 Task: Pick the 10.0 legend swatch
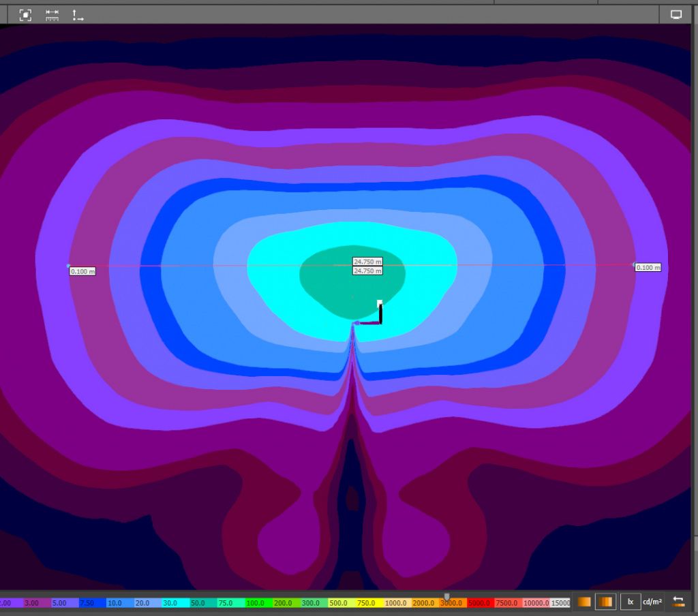[120, 602]
